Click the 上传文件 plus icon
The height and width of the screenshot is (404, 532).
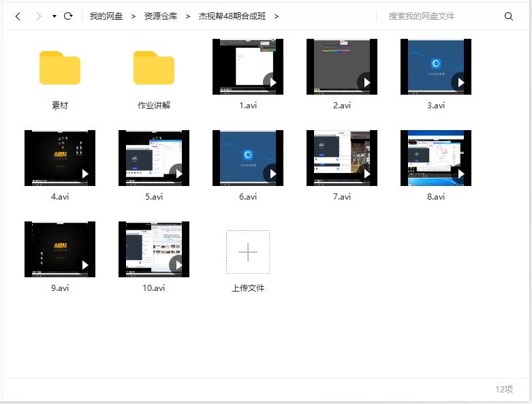(248, 252)
